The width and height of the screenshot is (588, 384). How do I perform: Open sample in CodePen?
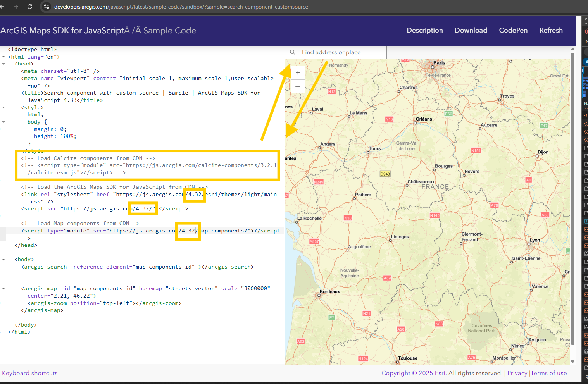click(513, 30)
